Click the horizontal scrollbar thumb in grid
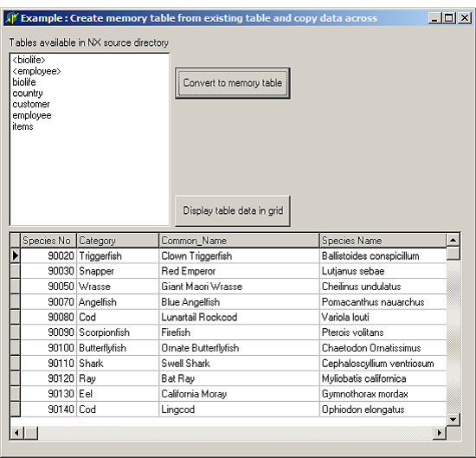Image resolution: width=476 pixels, height=458 pixels. click(x=31, y=433)
